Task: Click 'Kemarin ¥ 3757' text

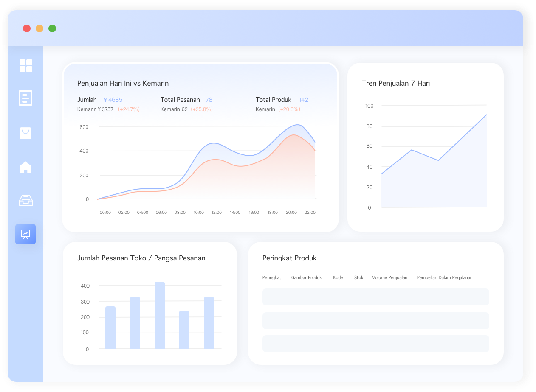Action: click(96, 109)
